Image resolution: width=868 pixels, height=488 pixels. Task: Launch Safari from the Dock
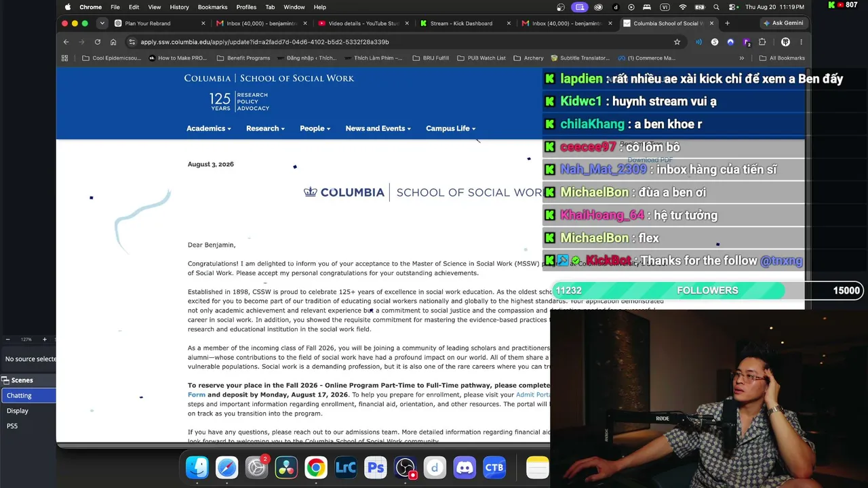coord(227,468)
